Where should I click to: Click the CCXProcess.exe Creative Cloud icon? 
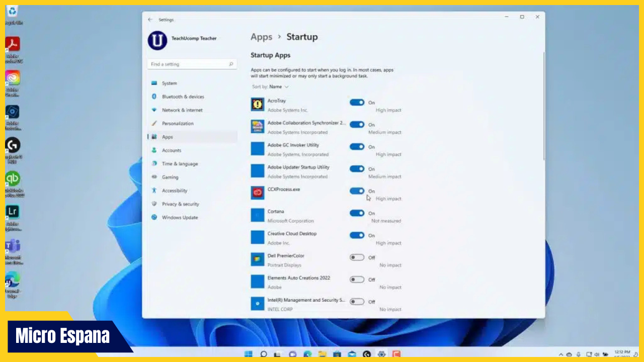pos(258,193)
